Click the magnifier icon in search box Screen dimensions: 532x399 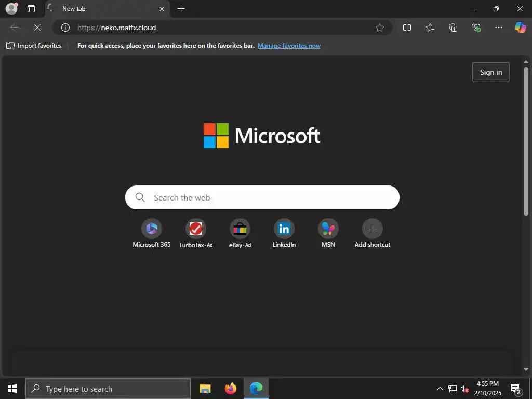pyautogui.click(x=140, y=197)
